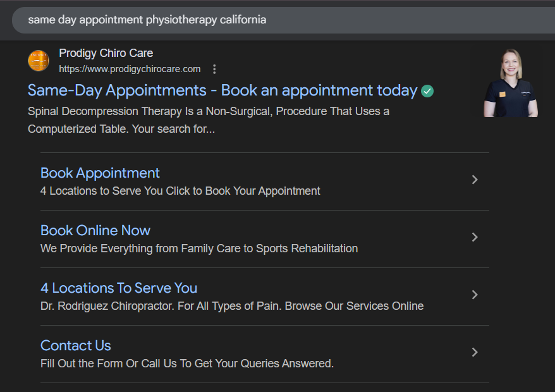555x392 pixels.
Task: Click the Fill Out the Form description
Action: coord(186,364)
